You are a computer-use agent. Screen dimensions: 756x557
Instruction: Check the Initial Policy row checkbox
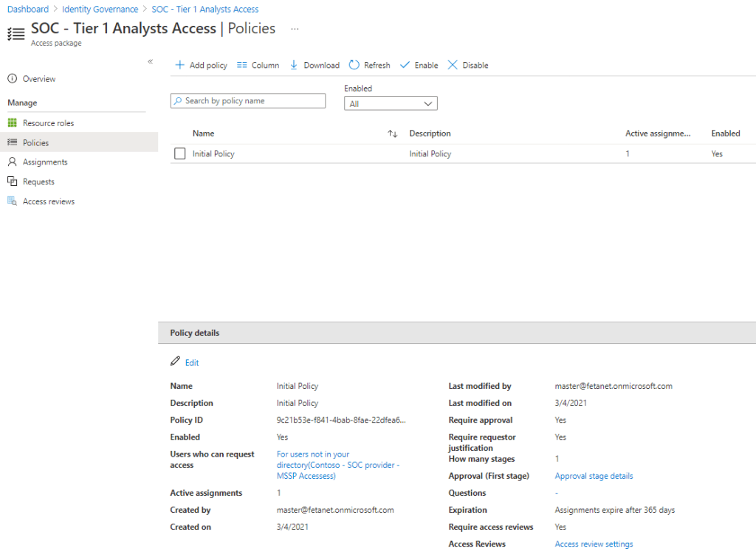click(179, 154)
